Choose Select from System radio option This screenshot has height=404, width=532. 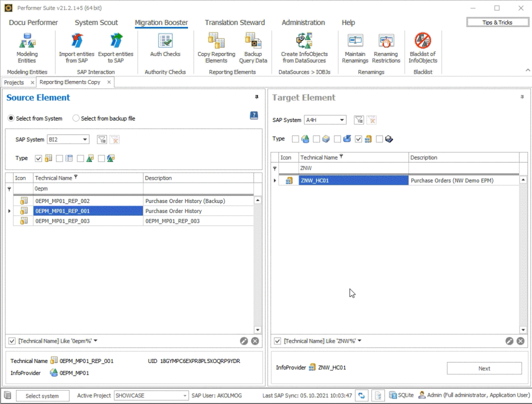point(11,118)
